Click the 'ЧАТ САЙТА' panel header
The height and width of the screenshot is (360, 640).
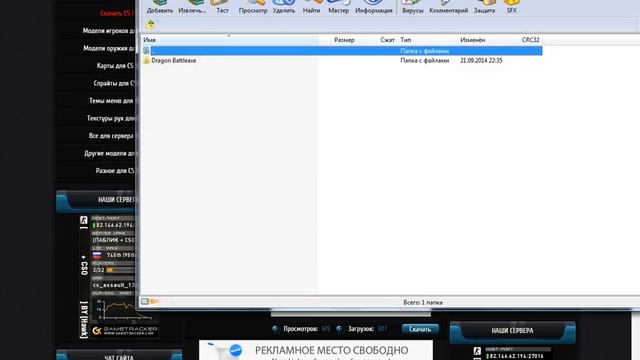[x=119, y=355]
